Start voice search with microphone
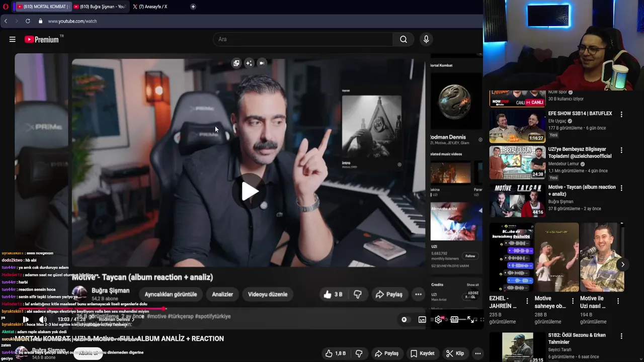Screen dimensions: 644x362 (426, 39)
